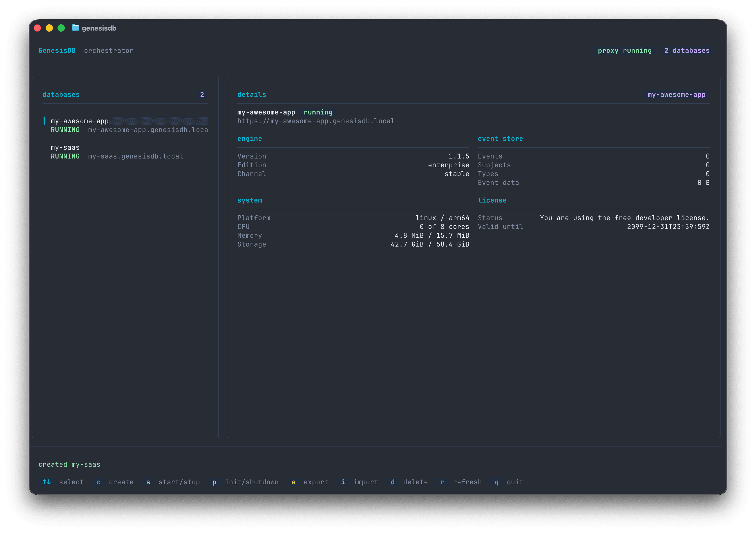Select my-awesome-app in databases list
The width and height of the screenshot is (756, 533).
(x=126, y=125)
